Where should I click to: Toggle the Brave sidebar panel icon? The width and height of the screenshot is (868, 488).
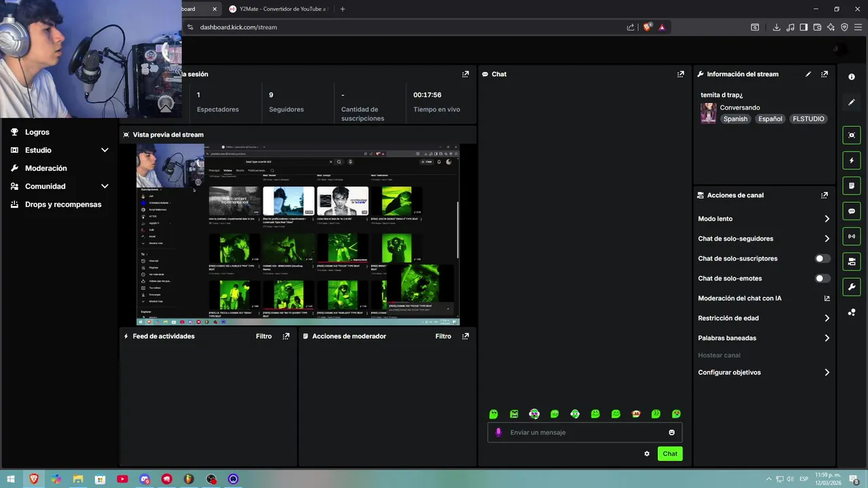click(x=804, y=27)
